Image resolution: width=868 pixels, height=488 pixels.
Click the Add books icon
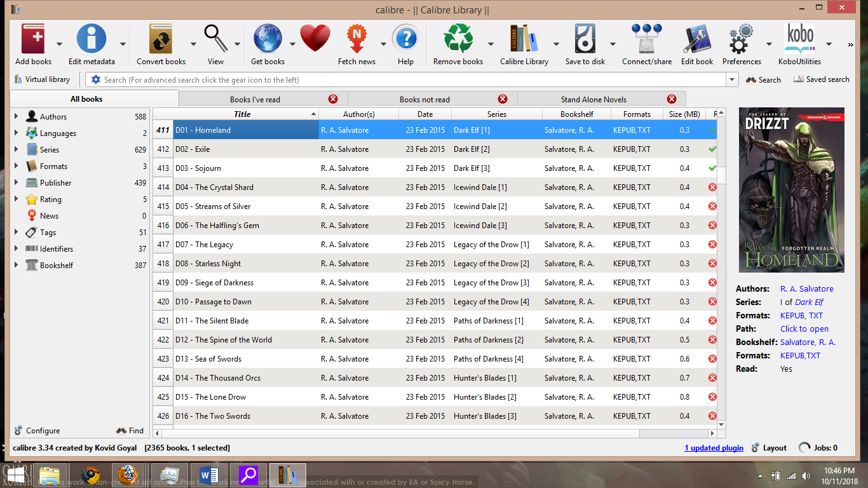[33, 39]
